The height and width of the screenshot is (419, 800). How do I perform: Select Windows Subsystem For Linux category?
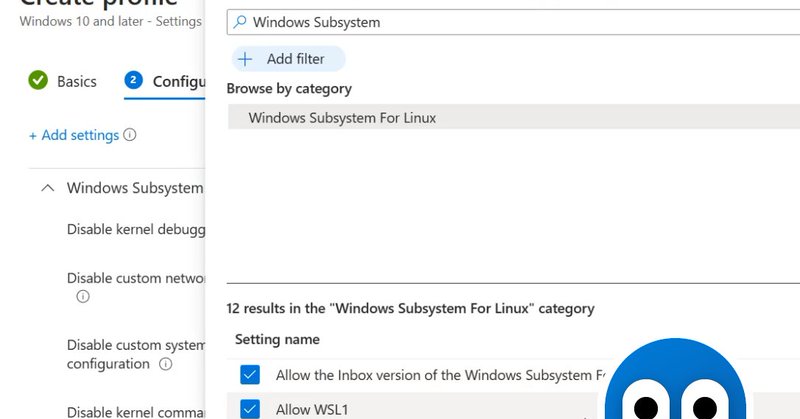point(514,117)
